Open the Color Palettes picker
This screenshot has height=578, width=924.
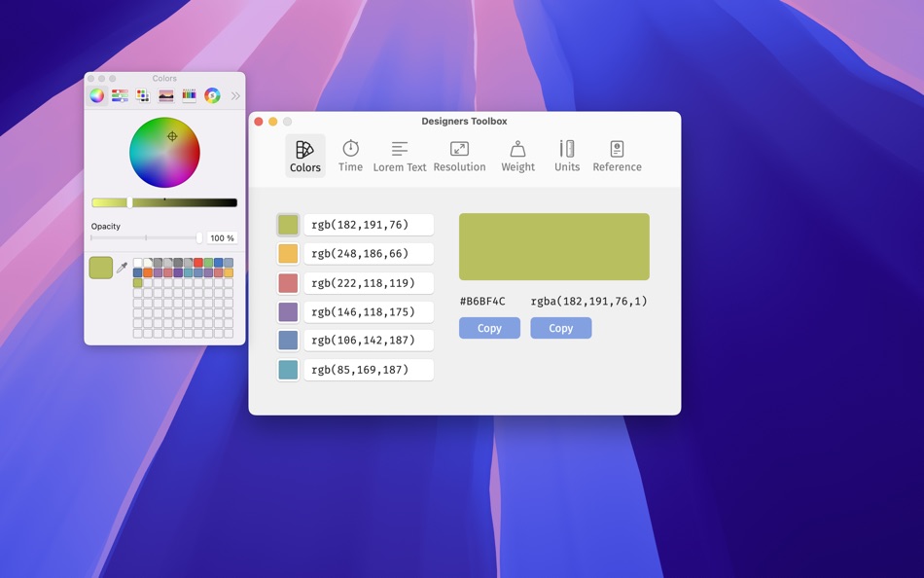142,94
